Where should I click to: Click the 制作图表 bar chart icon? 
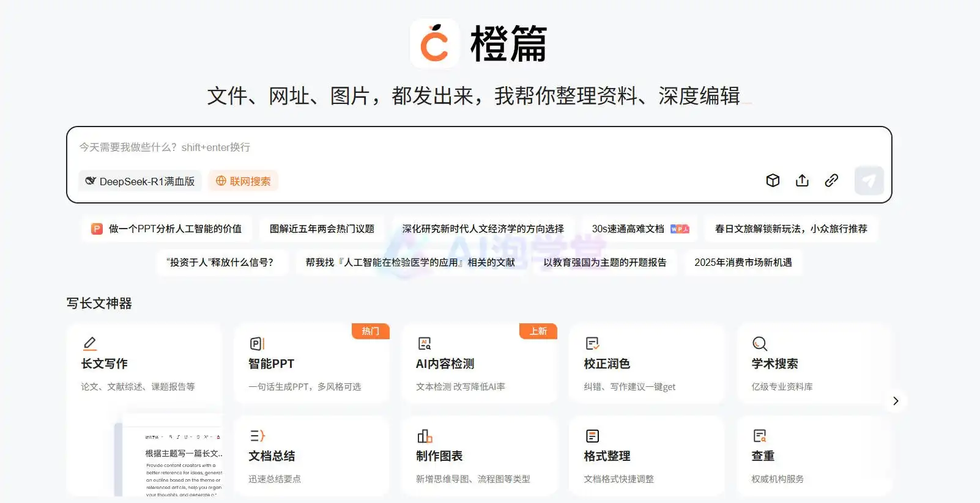[425, 436]
